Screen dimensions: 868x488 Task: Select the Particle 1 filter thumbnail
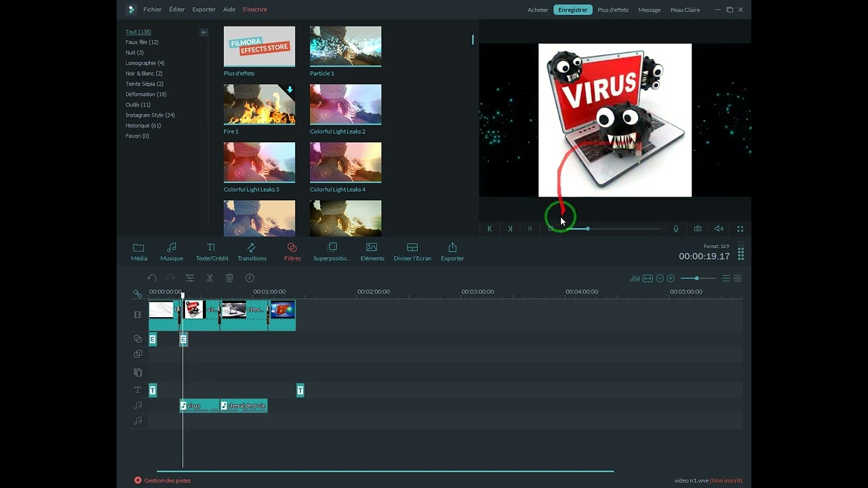(345, 46)
